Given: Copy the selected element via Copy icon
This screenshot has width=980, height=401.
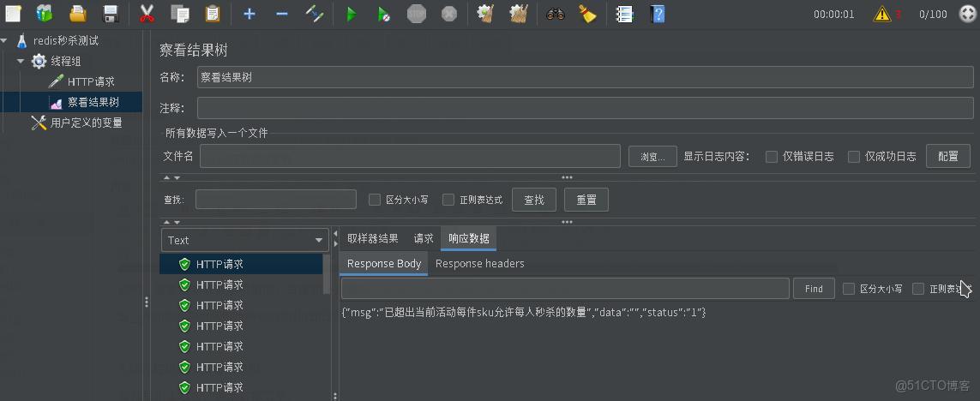Looking at the screenshot, I should tap(180, 13).
